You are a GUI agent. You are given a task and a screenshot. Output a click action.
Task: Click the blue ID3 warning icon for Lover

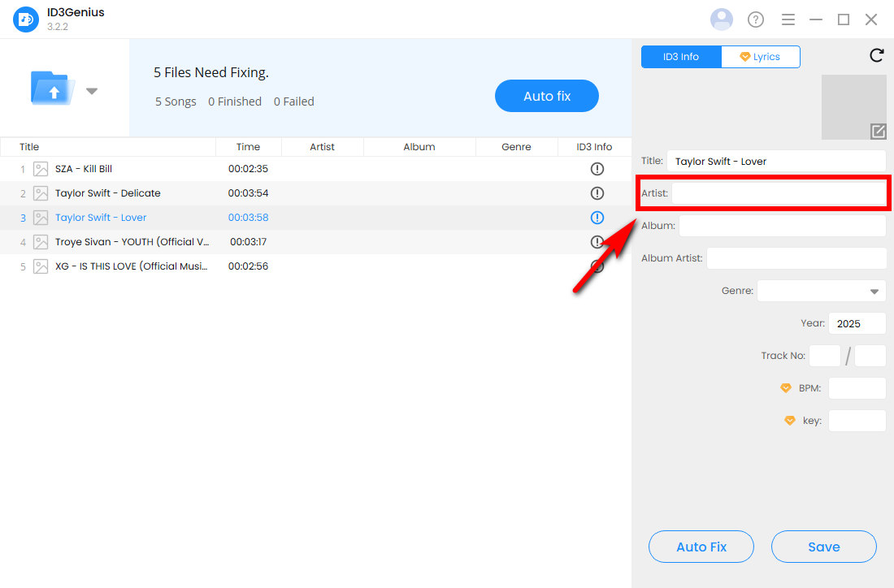click(x=597, y=218)
